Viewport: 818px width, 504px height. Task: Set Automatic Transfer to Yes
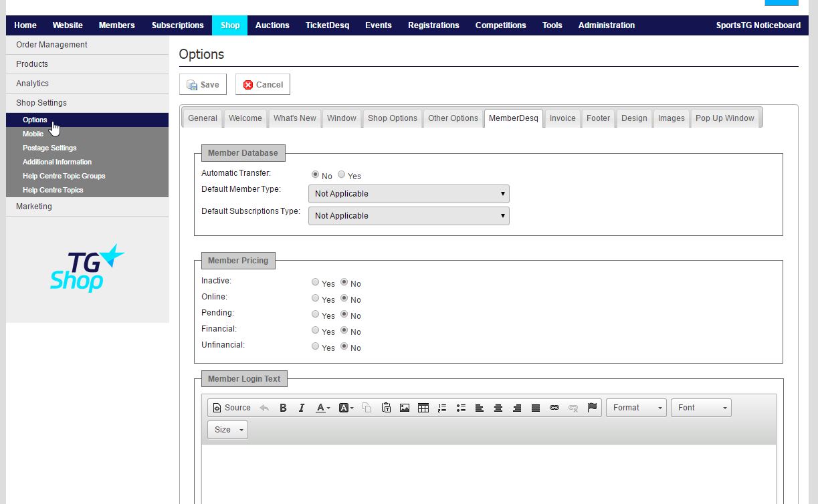[342, 175]
